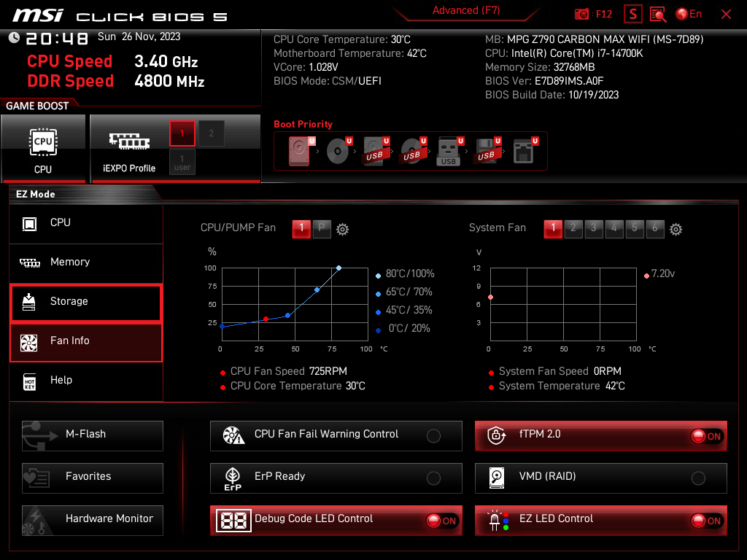Select System Fan 6

pos(655,228)
